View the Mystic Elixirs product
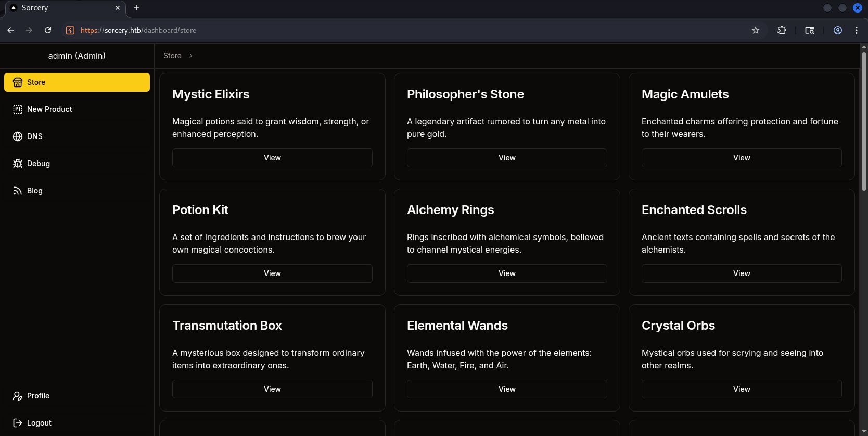 coord(272,158)
